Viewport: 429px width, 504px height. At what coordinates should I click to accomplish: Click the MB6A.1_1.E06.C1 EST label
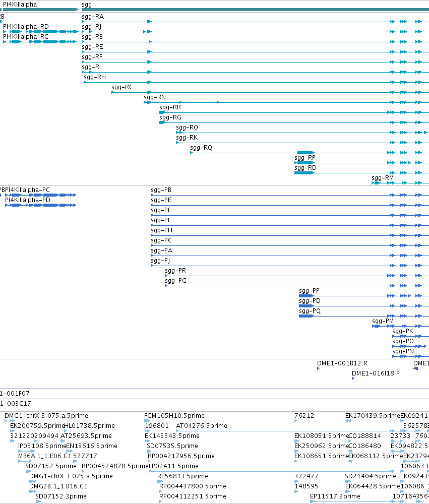(45, 456)
